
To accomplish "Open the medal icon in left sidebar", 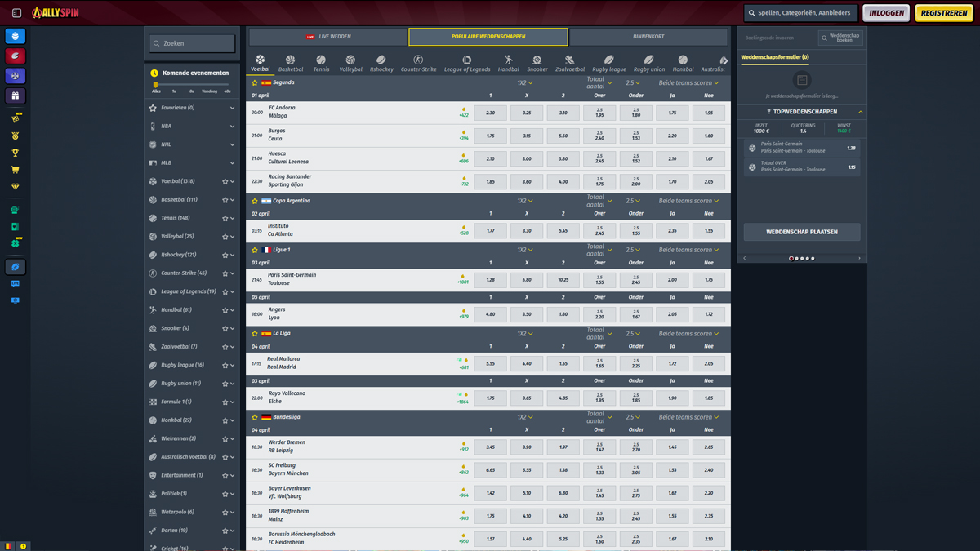I will click(x=16, y=136).
